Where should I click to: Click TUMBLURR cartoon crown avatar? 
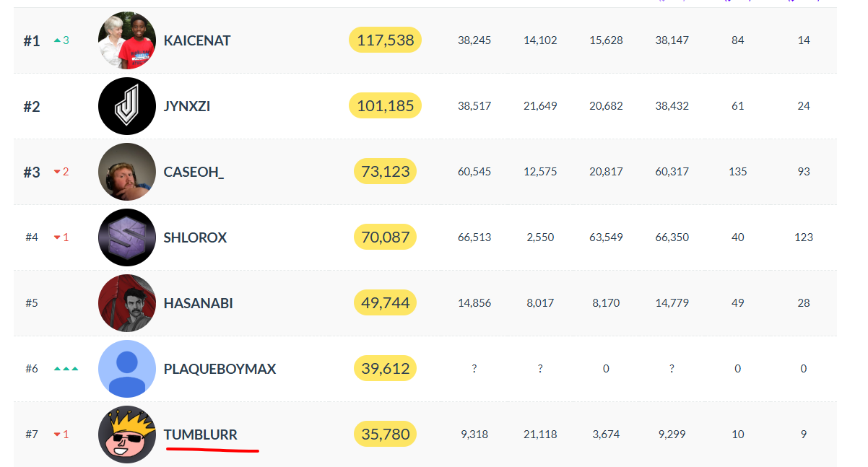tap(127, 435)
